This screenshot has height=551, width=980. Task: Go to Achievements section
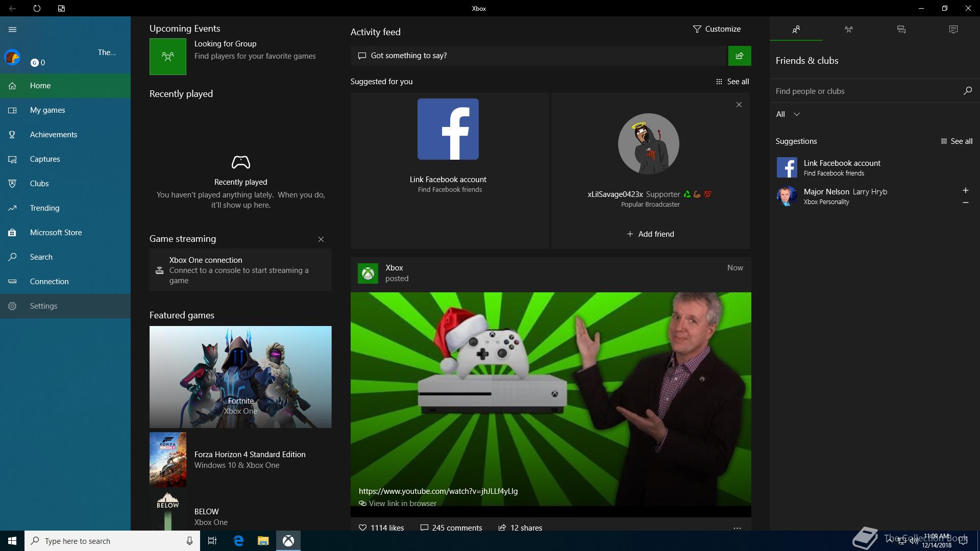pyautogui.click(x=65, y=135)
